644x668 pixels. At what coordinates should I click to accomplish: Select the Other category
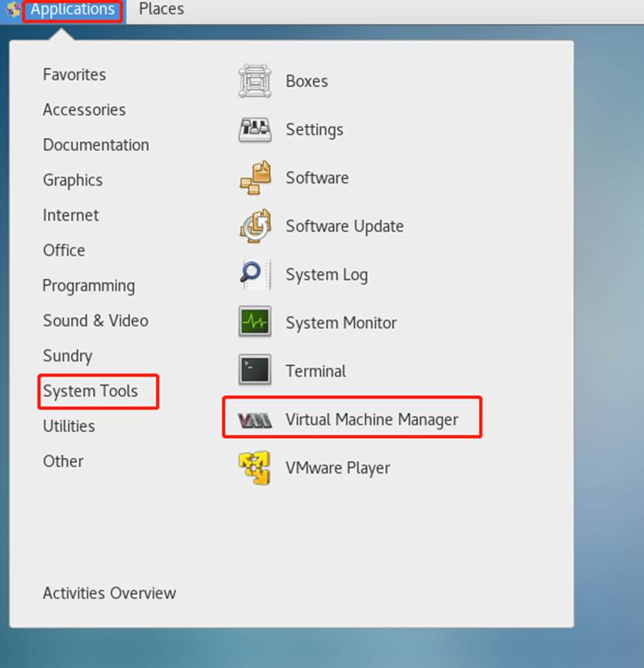coord(63,461)
